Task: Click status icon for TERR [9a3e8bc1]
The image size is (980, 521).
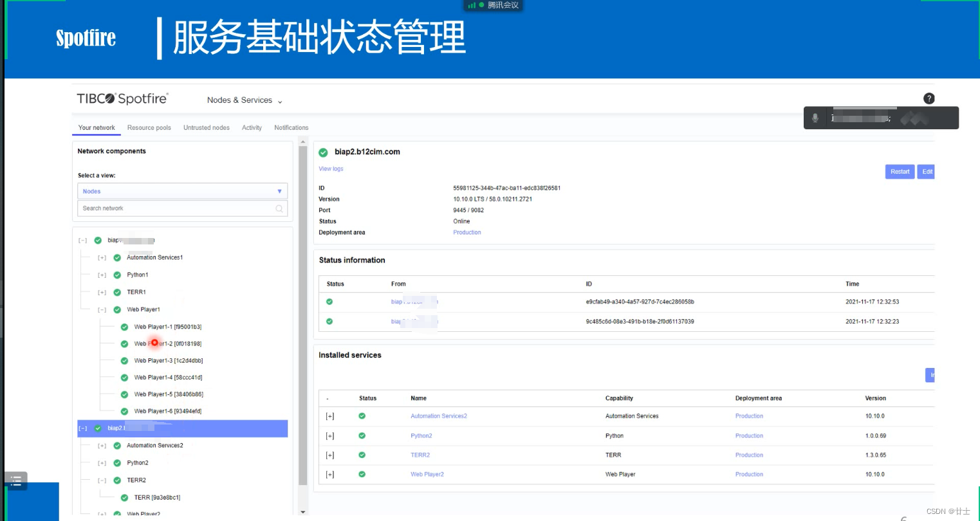Action: click(x=124, y=497)
